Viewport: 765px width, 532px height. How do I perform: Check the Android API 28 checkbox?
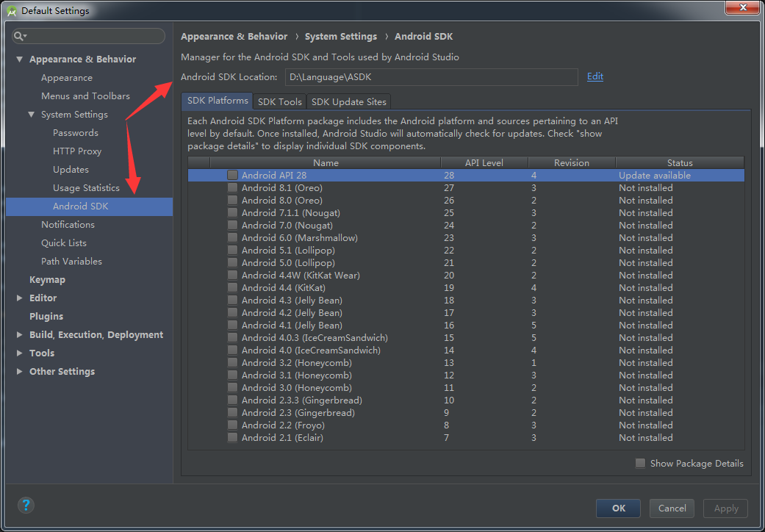232,176
